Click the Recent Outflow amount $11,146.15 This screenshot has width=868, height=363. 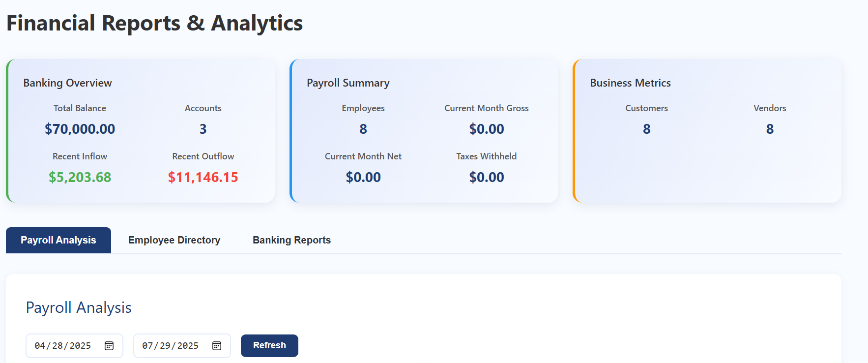tap(203, 177)
